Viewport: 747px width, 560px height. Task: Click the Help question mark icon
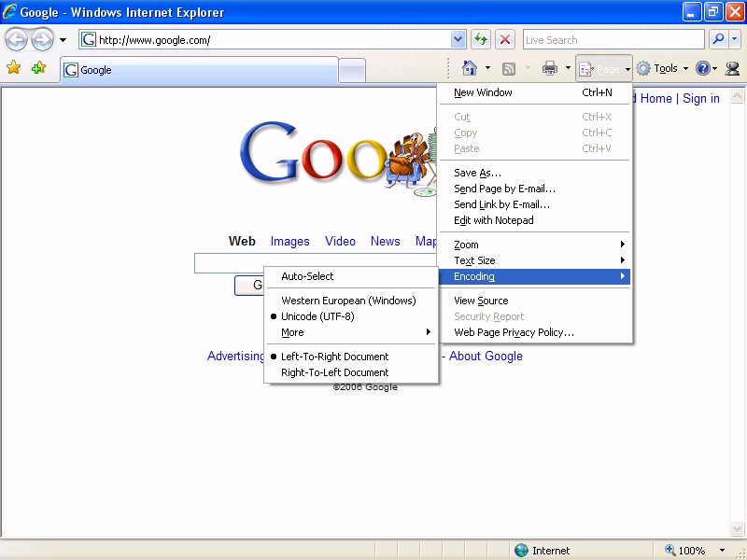coord(703,68)
